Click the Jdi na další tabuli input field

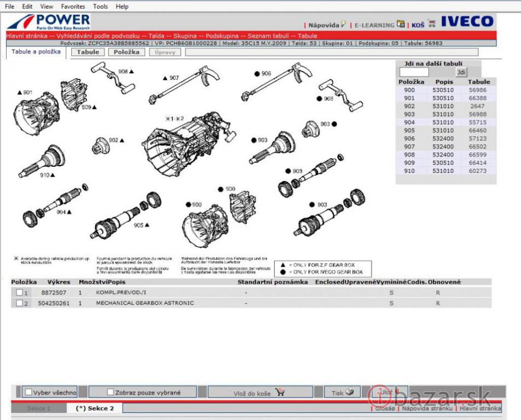click(414, 72)
